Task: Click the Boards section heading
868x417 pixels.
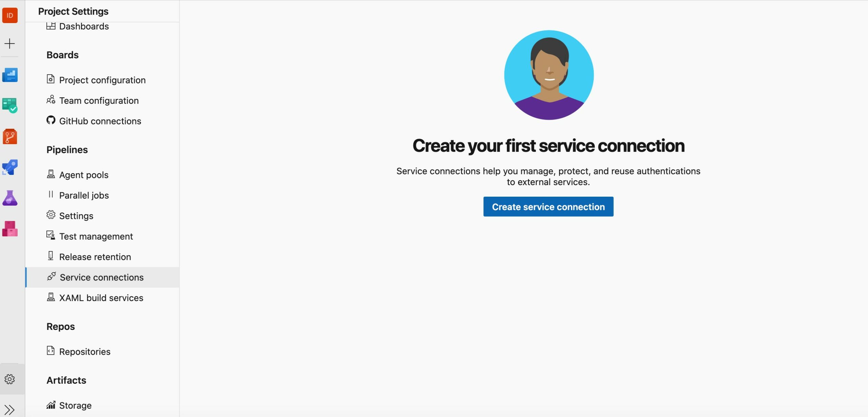Action: (62, 55)
